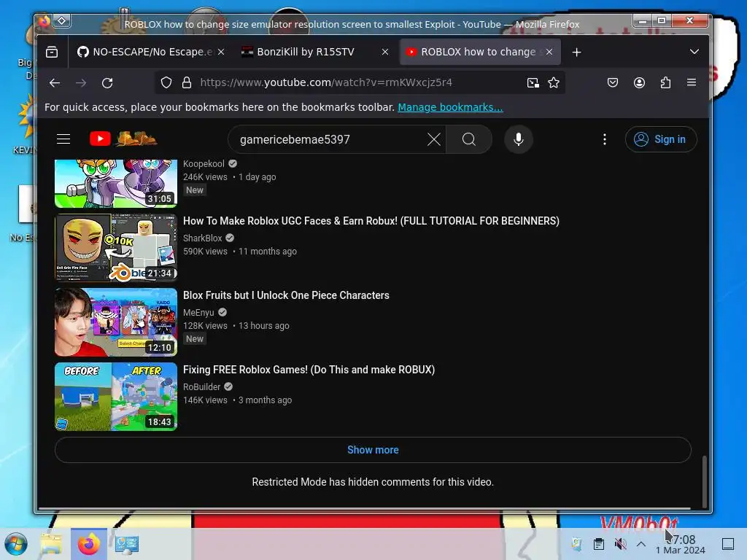Open picture-in-picture icon in address bar
Image resolution: width=747 pixels, height=560 pixels.
tap(533, 83)
